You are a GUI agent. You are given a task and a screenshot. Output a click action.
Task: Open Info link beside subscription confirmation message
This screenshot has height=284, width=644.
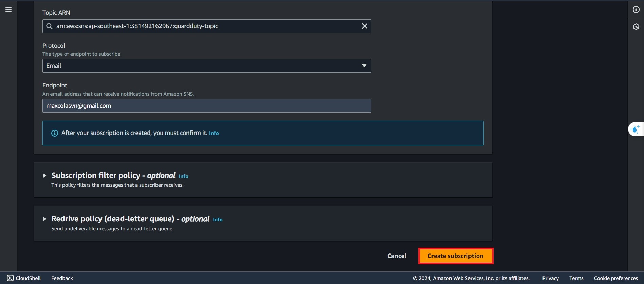pyautogui.click(x=214, y=133)
